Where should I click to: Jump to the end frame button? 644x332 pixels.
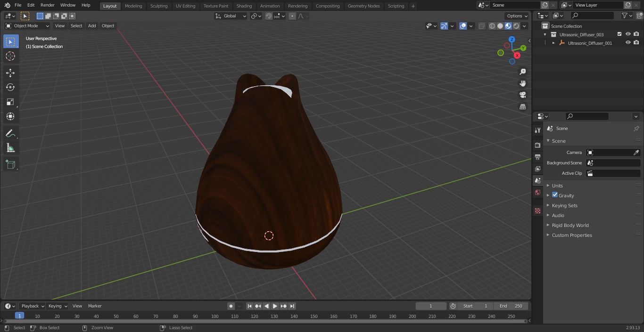(292, 306)
